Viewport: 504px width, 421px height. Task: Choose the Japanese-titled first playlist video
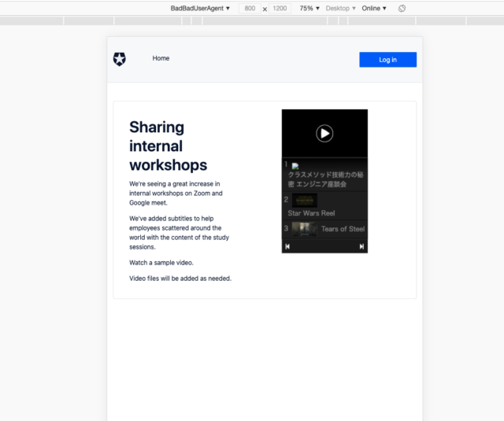pos(325,179)
